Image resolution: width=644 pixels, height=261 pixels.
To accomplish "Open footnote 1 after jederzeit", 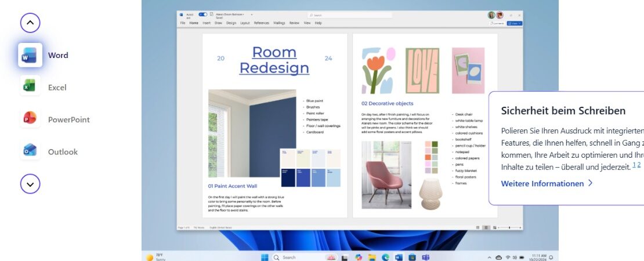I will click(634, 165).
